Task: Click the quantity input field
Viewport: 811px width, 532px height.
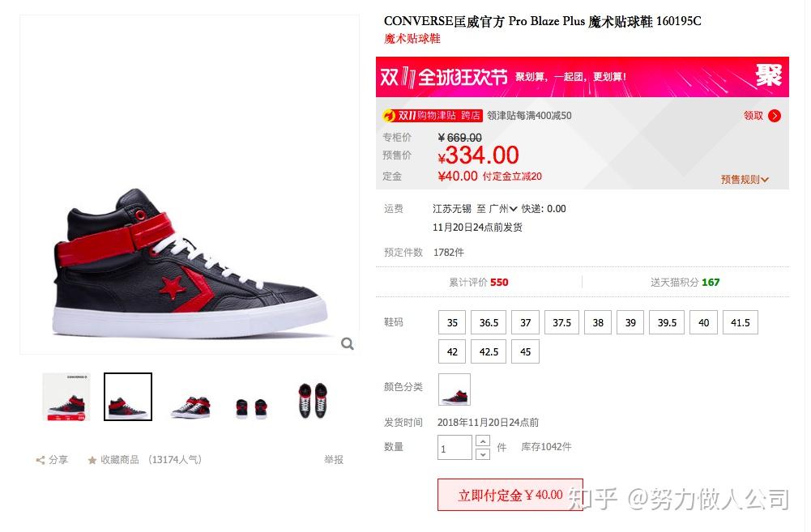Action: [x=455, y=448]
